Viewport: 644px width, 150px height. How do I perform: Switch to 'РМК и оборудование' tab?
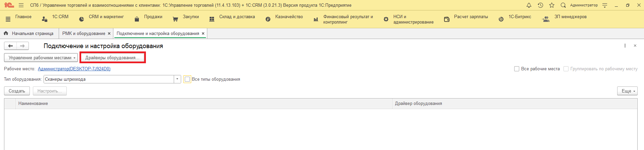[x=84, y=34]
